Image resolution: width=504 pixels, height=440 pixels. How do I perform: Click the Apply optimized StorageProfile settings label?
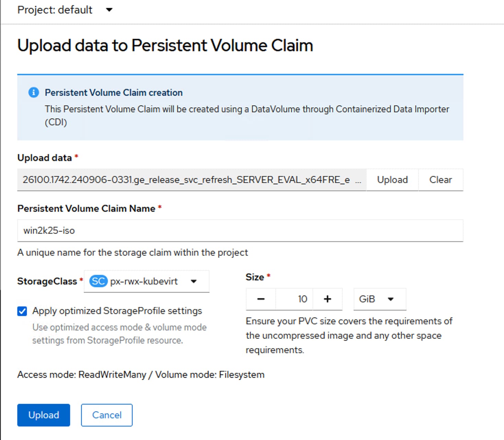[x=117, y=311]
